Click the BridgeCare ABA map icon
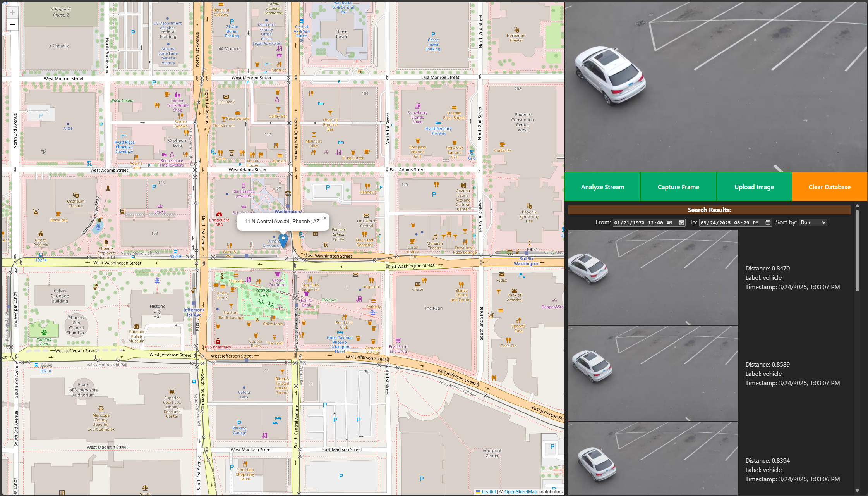The height and width of the screenshot is (496, 868). (x=219, y=214)
